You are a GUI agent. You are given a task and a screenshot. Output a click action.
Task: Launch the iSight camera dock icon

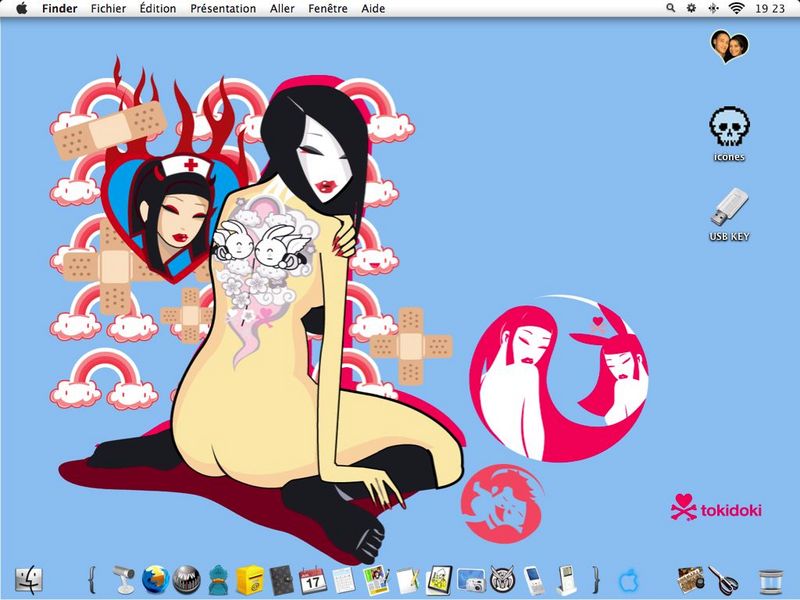123,580
